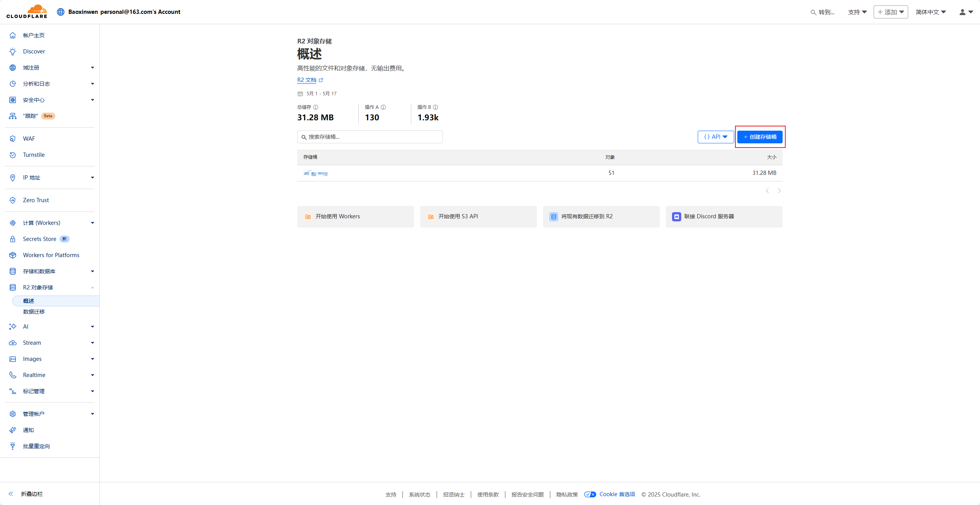Screen dimensions: 980x505
Task: Open the 帐户主页 home icon
Action: [x=13, y=35]
